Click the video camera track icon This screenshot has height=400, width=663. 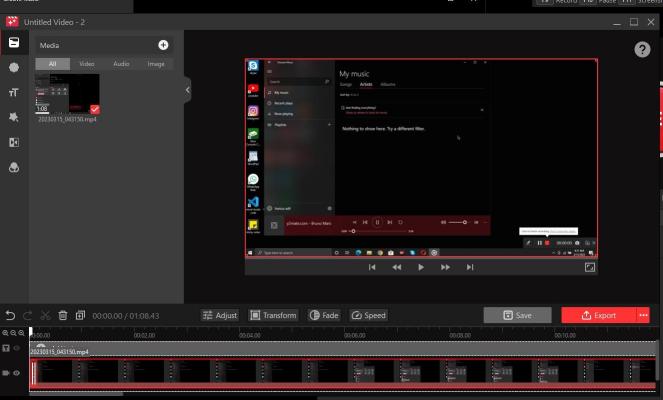(6, 373)
